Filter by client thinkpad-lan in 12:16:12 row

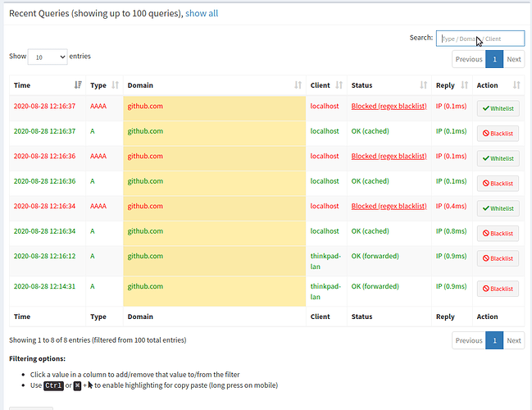[x=325, y=258]
